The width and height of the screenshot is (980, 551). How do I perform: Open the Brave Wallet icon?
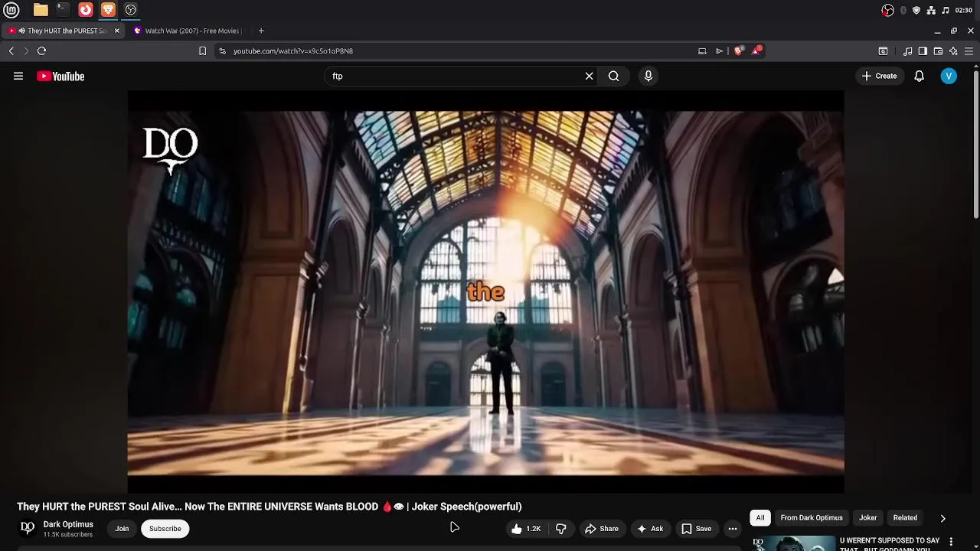click(x=938, y=51)
